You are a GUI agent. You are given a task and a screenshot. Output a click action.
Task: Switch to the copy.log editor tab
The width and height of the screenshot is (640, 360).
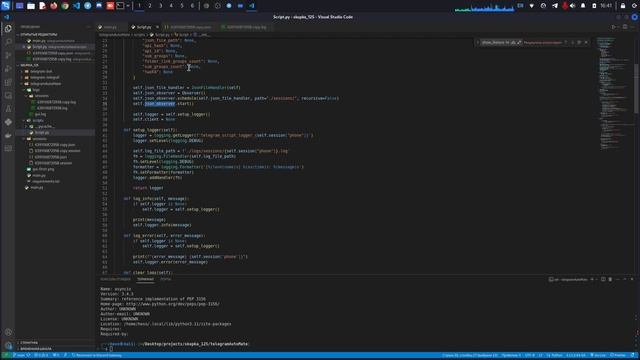(246, 27)
